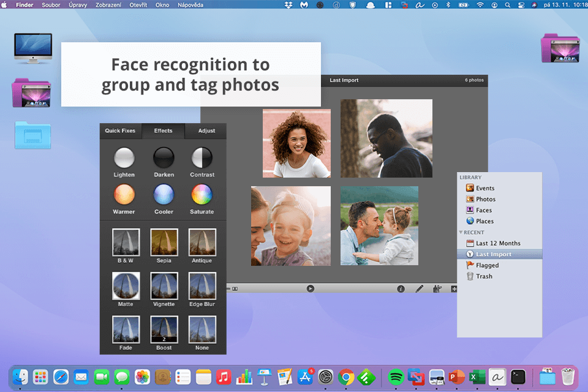Open the Apple menu
The height and width of the screenshot is (392, 588).
(4, 5)
